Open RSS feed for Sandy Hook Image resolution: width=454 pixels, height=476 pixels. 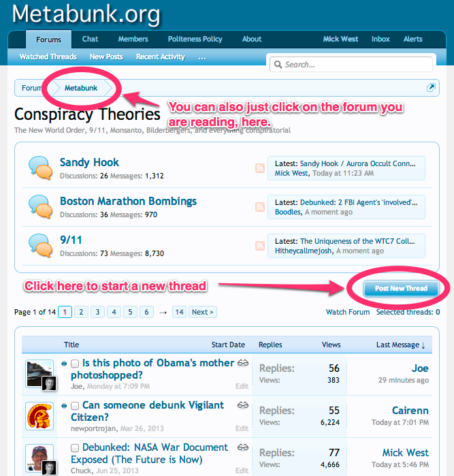coord(260,168)
